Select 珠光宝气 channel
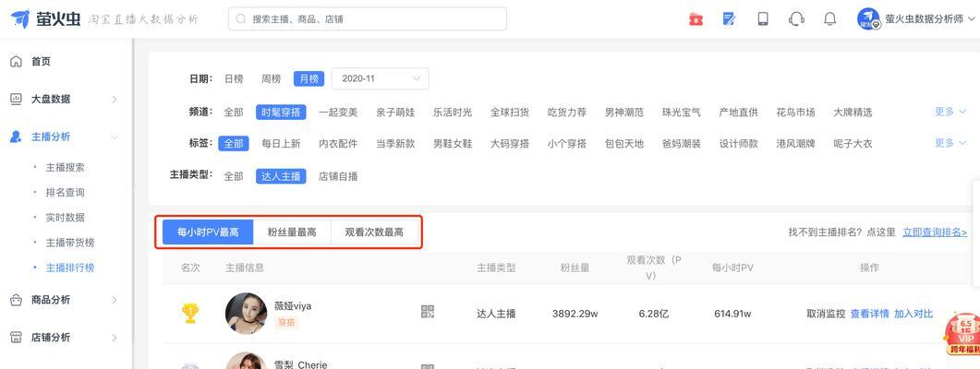Image resolution: width=980 pixels, height=369 pixels. click(682, 113)
